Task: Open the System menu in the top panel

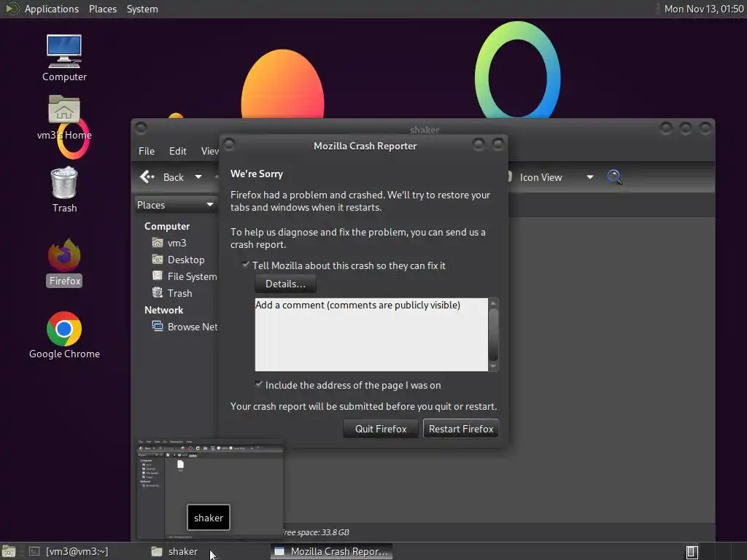Action: coord(142,9)
